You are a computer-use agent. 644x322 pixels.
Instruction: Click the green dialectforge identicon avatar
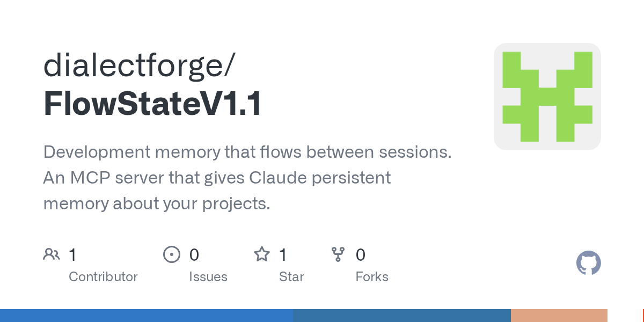point(547,97)
